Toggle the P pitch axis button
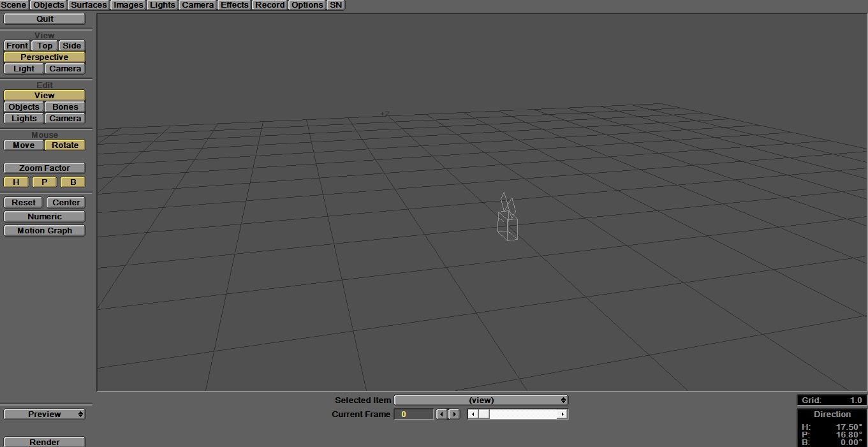 (x=45, y=182)
